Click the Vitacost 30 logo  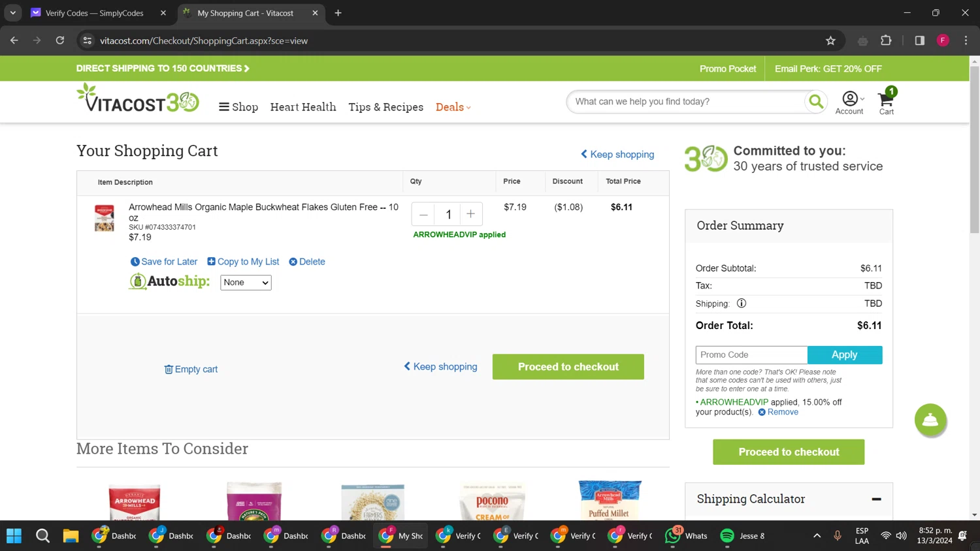coord(138,98)
